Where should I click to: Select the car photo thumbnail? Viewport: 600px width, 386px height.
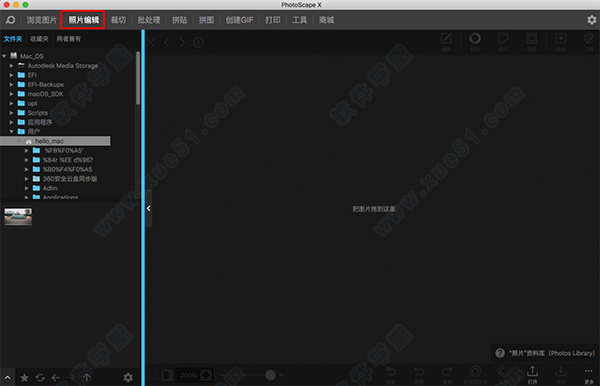[x=18, y=217]
